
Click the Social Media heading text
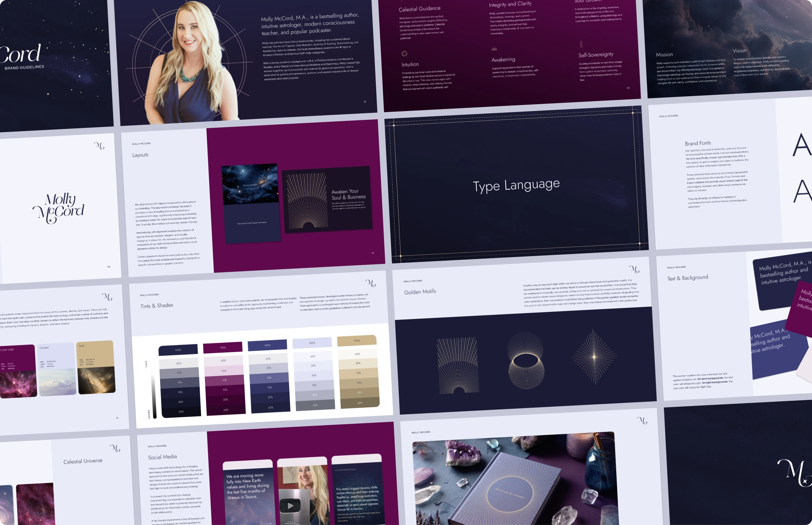(162, 457)
